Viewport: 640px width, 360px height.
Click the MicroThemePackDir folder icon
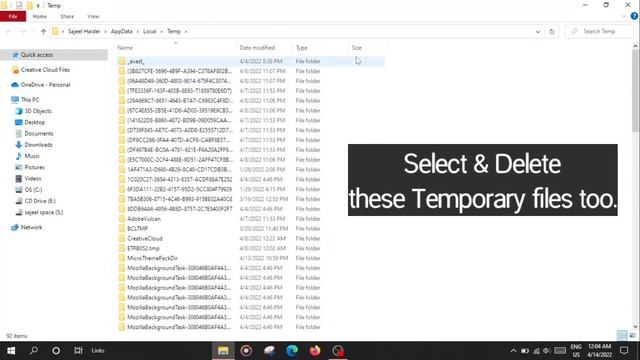coord(122,258)
